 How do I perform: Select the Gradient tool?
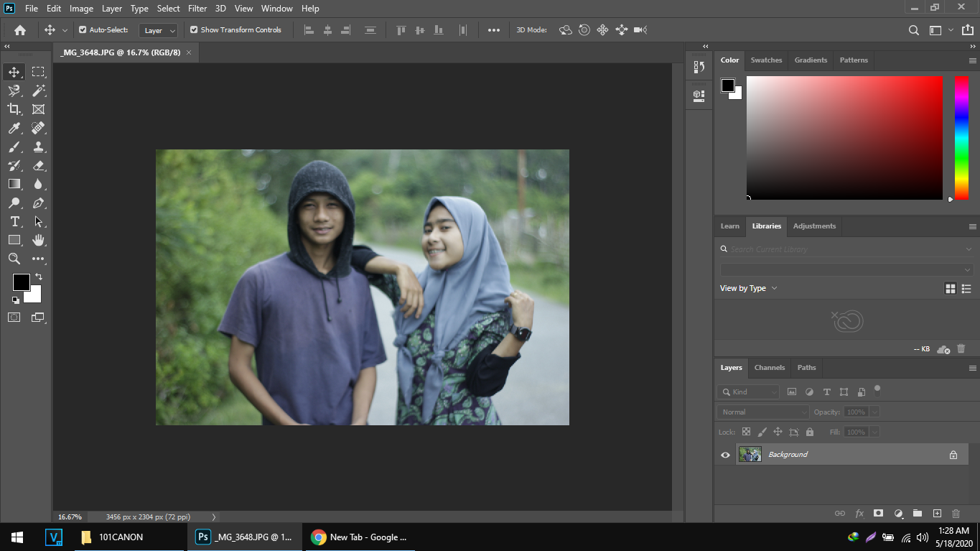click(14, 184)
